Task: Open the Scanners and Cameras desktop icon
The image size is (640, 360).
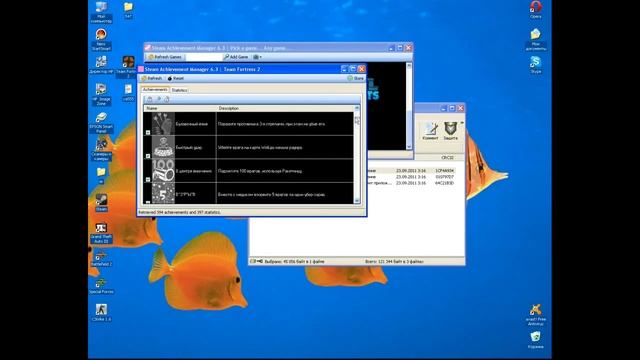Action: pyautogui.click(x=101, y=149)
